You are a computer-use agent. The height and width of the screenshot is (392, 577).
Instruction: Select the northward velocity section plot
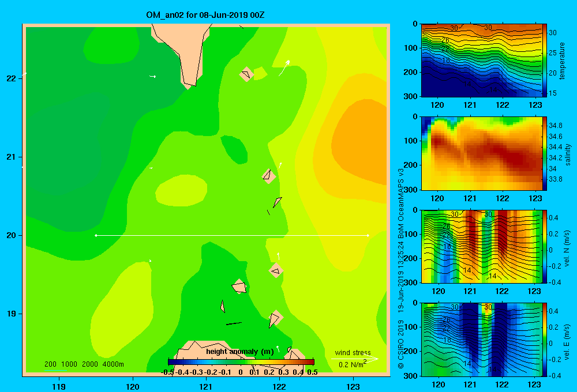pyautogui.click(x=481, y=247)
